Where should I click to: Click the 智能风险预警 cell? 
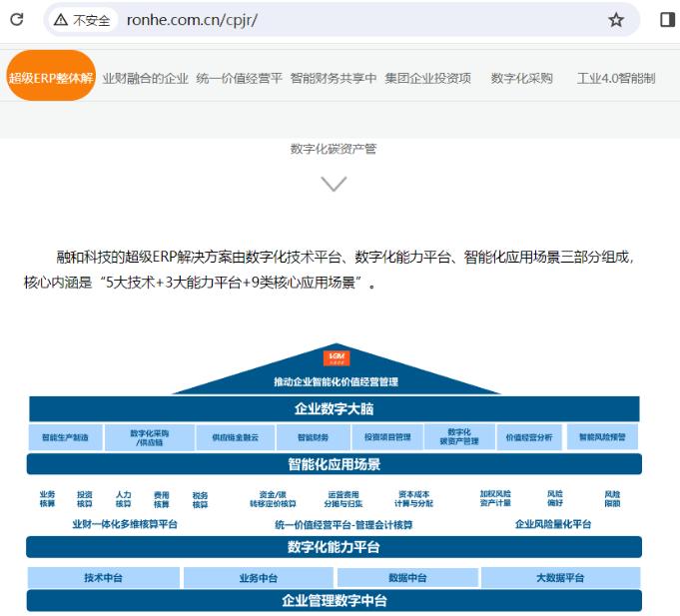tap(602, 437)
